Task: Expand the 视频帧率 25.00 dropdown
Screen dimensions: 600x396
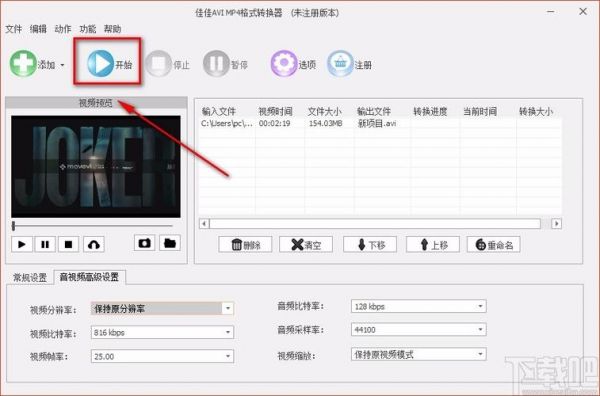Action: (162, 356)
